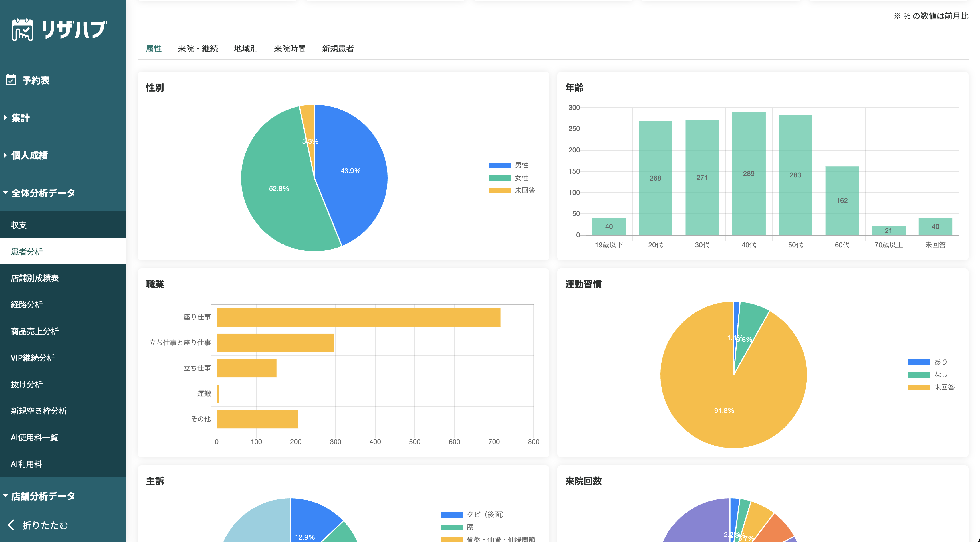
Task: Click the 60代 bar showing 162
Action: 842,201
